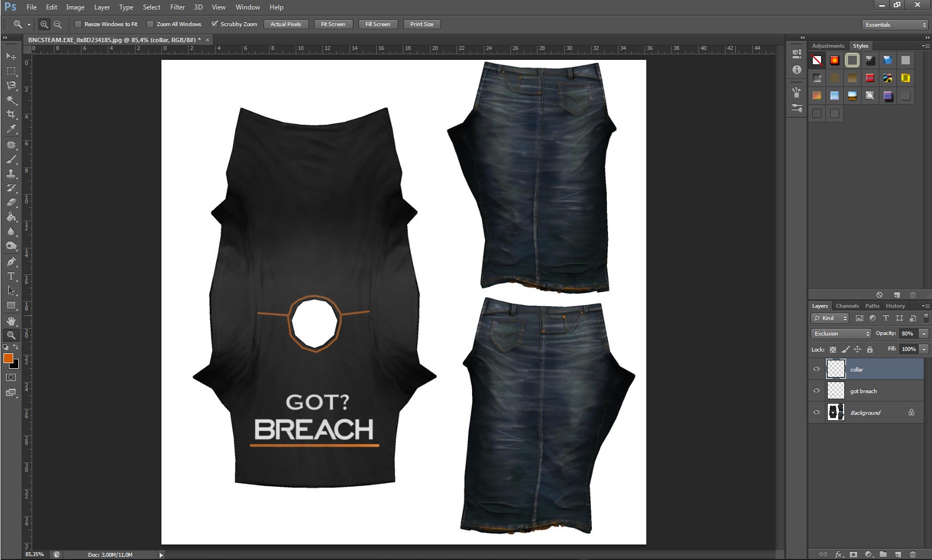Viewport: 932px width, 560px height.
Task: Select the Pen tool
Action: 11,261
